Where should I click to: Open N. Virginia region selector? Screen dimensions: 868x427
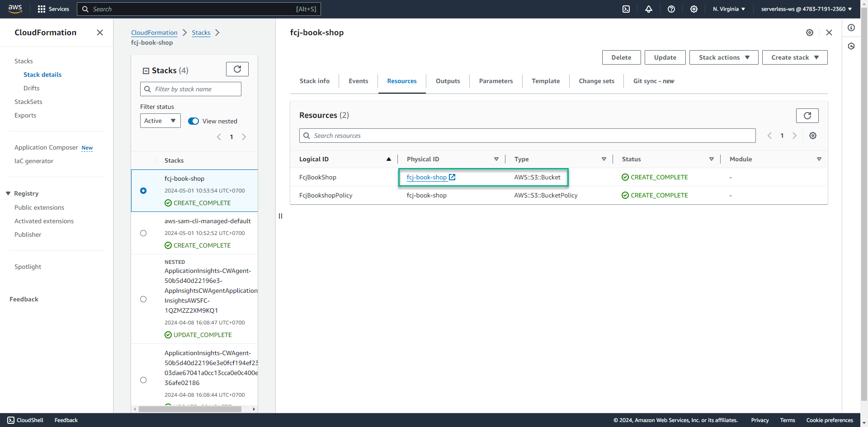pos(729,9)
